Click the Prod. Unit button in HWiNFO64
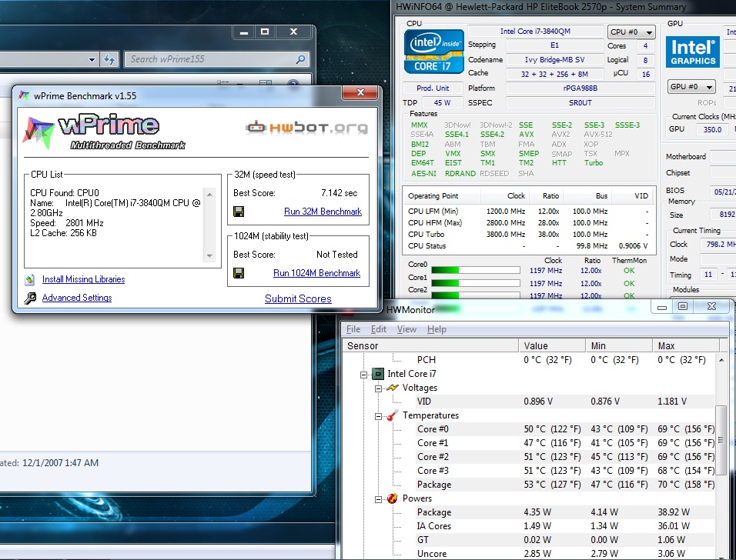 pyautogui.click(x=433, y=88)
